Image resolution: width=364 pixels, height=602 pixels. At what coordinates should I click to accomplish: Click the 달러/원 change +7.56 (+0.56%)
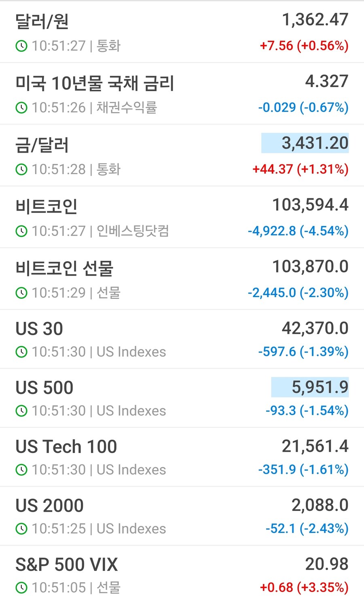304,46
